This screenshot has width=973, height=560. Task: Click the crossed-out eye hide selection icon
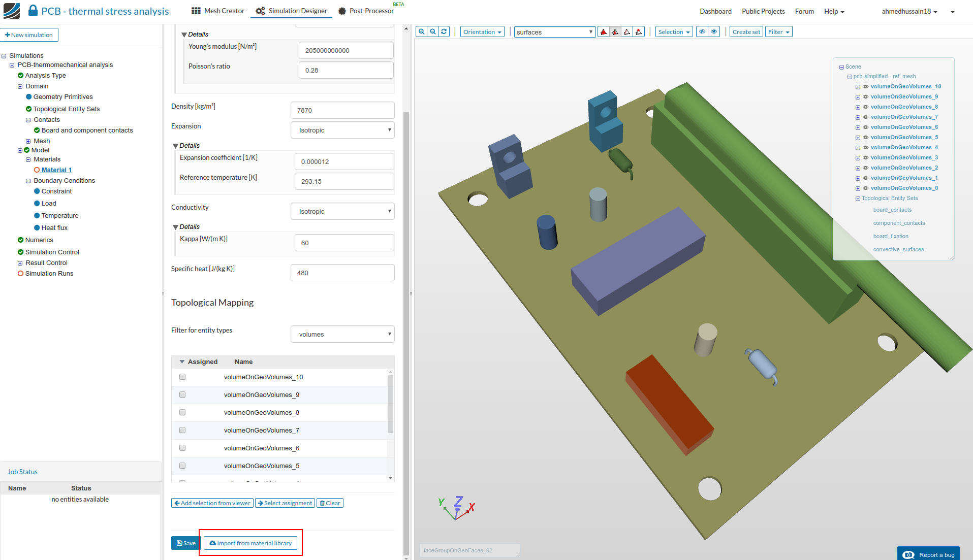pyautogui.click(x=702, y=31)
